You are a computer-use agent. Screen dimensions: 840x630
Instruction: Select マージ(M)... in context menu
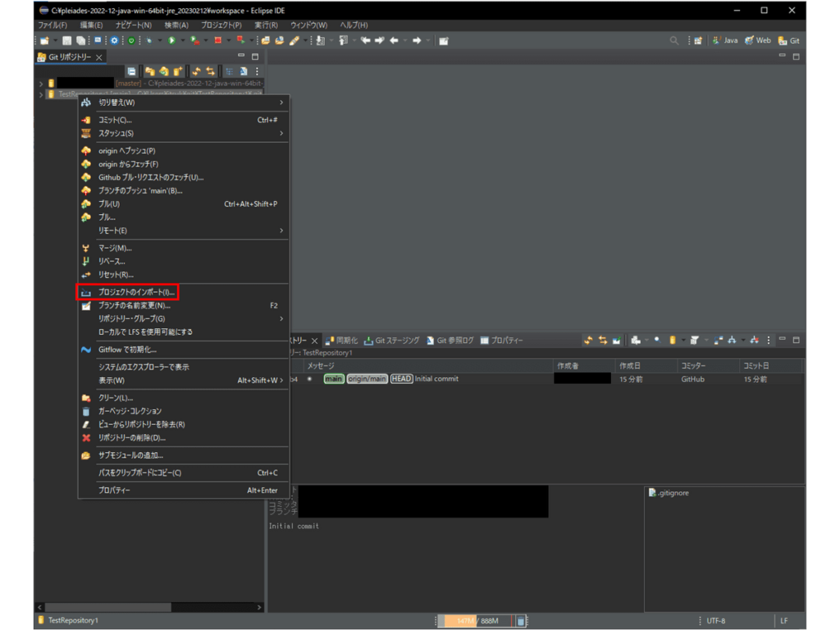(x=183, y=248)
